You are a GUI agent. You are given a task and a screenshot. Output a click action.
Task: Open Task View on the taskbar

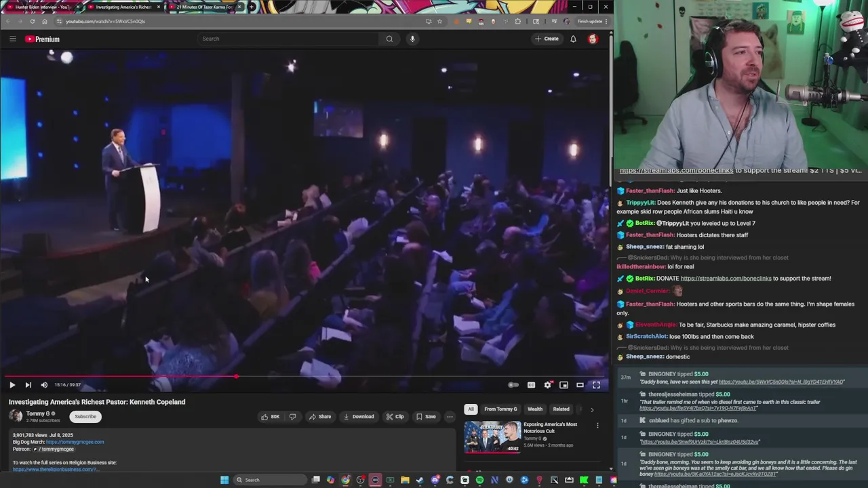pos(316,480)
